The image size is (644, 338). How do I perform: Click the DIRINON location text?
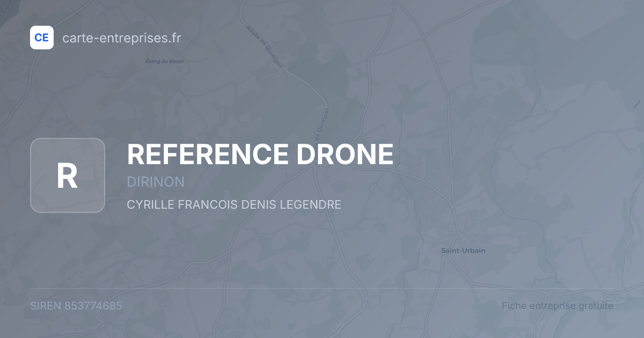tap(156, 182)
